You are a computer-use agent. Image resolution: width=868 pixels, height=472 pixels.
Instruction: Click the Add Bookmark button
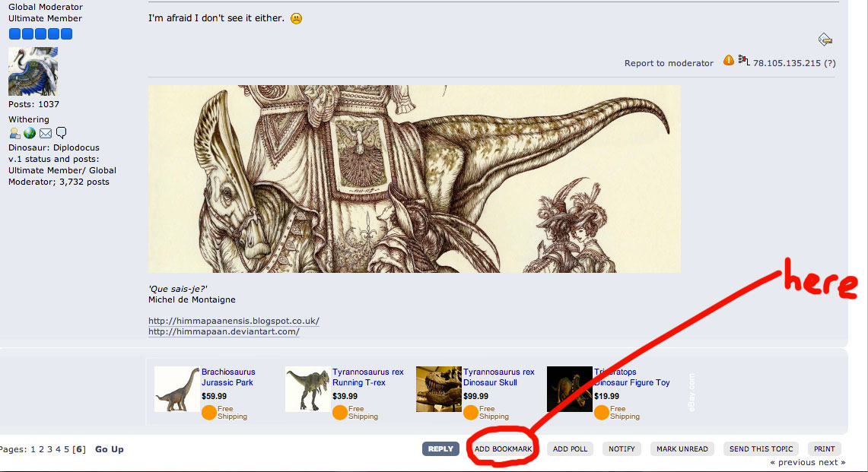(x=503, y=448)
